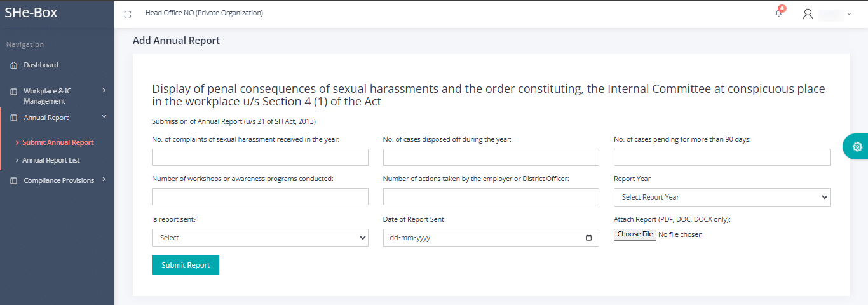The height and width of the screenshot is (305, 868).
Task: Click the Compliance Provisions sidebar icon
Action: 14,180
